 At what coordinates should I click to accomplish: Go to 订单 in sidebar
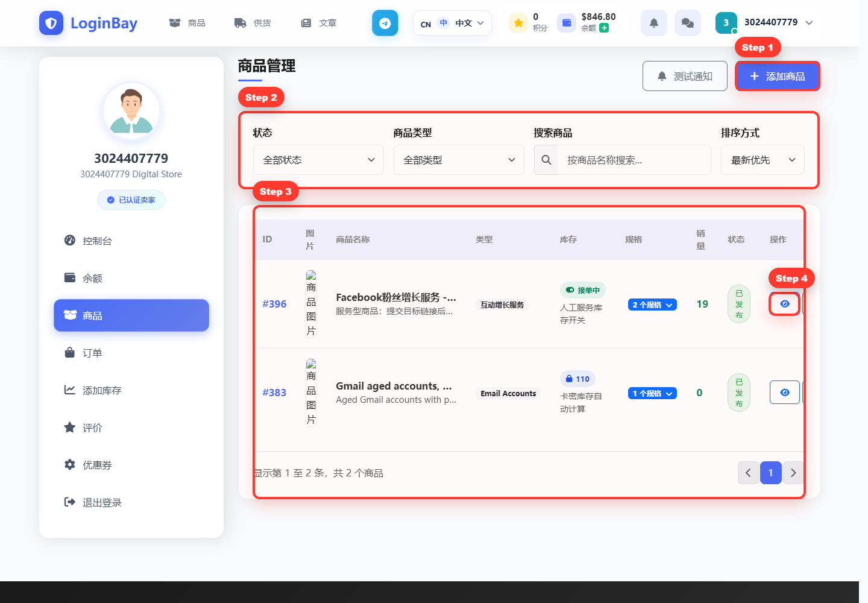131,353
